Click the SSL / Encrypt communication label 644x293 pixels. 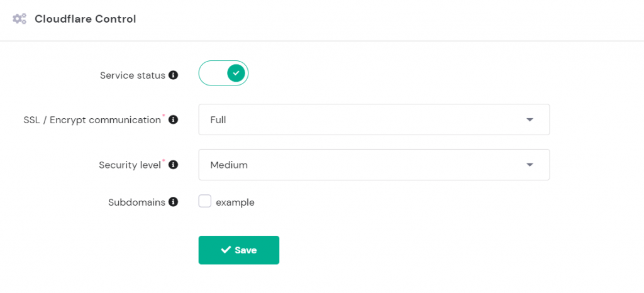pos(92,119)
